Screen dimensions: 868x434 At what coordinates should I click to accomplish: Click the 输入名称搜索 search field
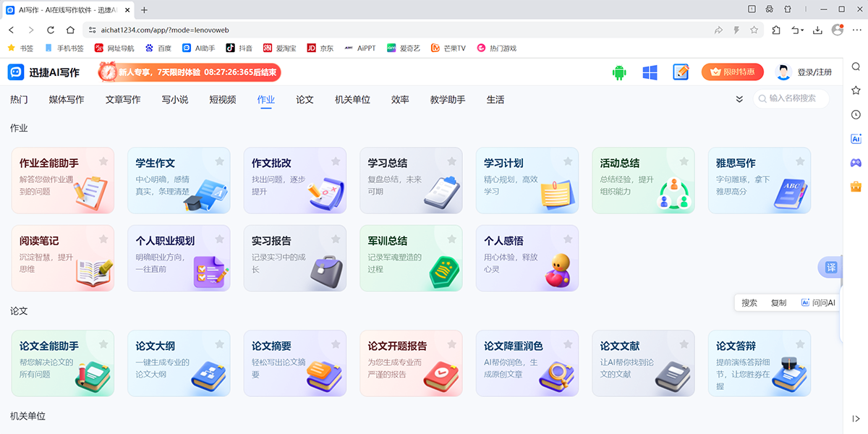(x=796, y=98)
